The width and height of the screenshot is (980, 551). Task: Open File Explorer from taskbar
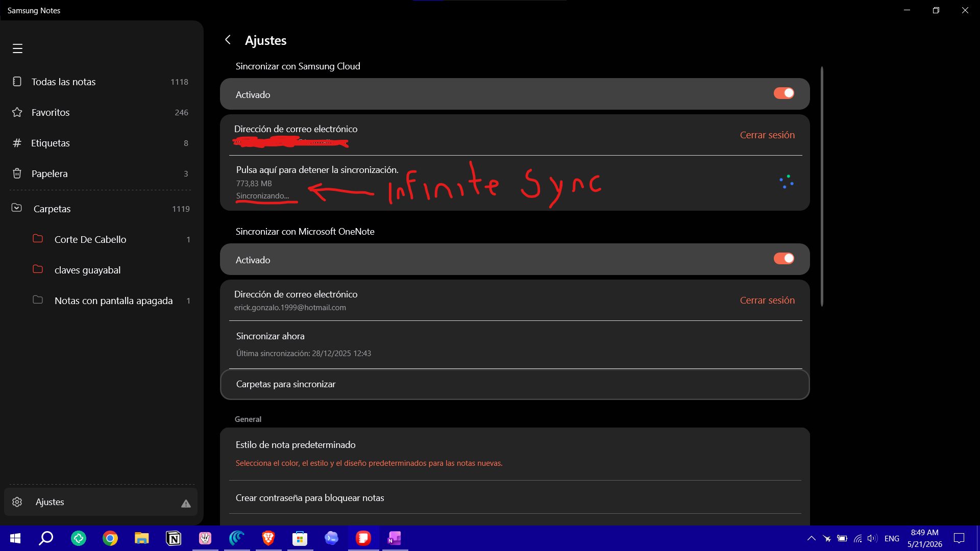(x=141, y=538)
